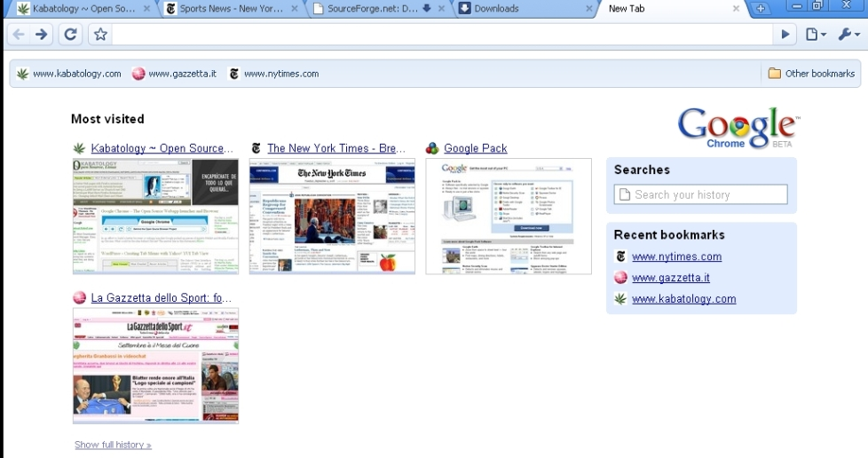Screen dimensions: 868x458
Task: Click the Google Chrome BETA logo
Action: point(738,129)
